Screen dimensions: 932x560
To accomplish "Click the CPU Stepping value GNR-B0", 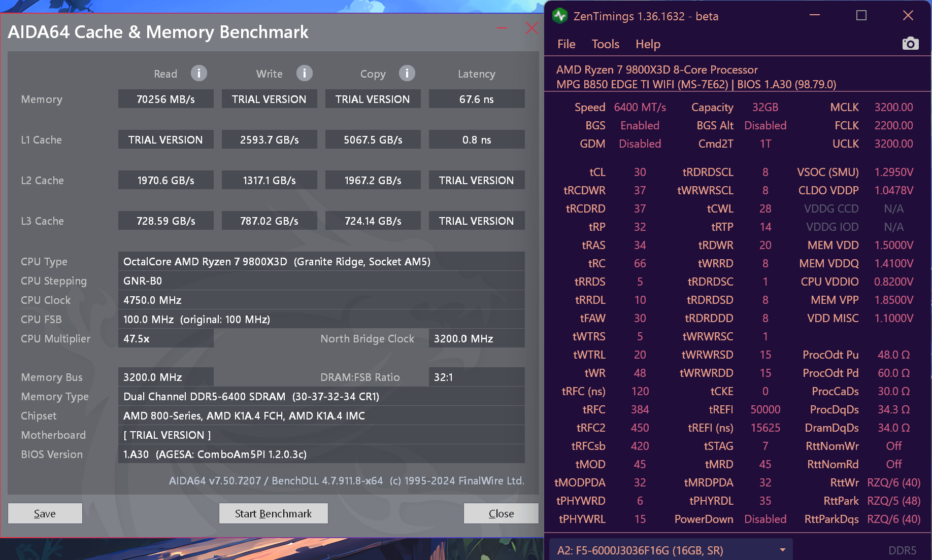I will 321,281.
